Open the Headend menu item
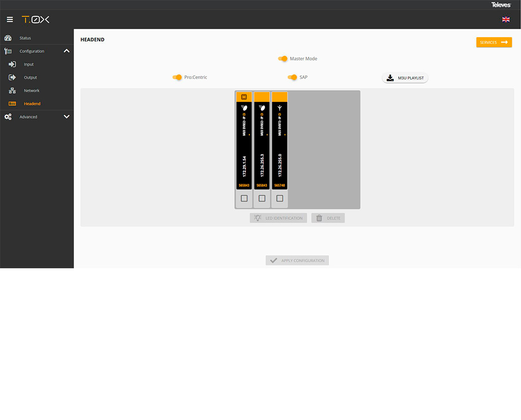Image resolution: width=521 pixels, height=420 pixels. tap(32, 104)
